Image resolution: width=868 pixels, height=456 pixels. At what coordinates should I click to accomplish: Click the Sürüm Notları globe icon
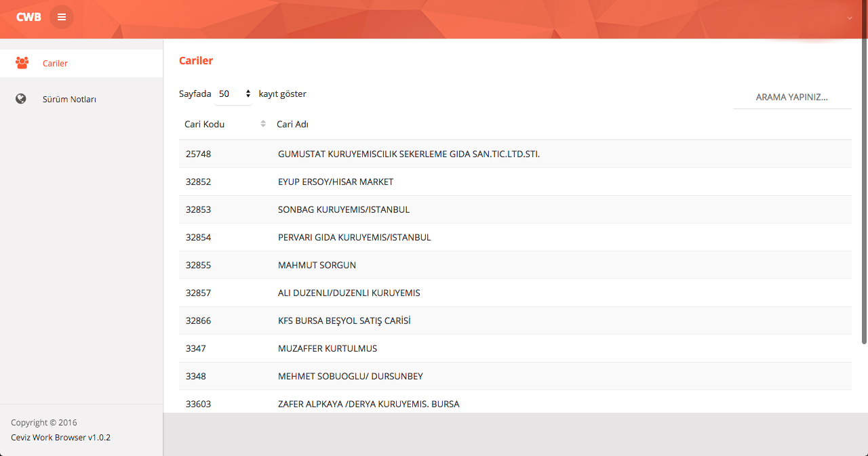point(21,99)
